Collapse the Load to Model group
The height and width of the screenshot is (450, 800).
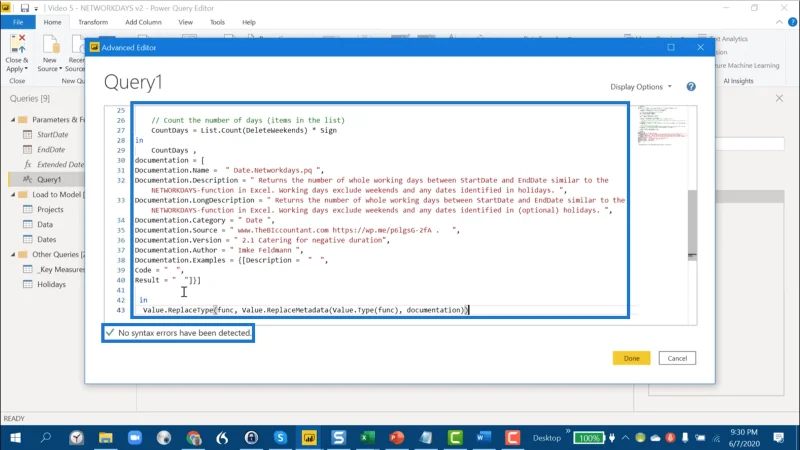click(x=13, y=194)
